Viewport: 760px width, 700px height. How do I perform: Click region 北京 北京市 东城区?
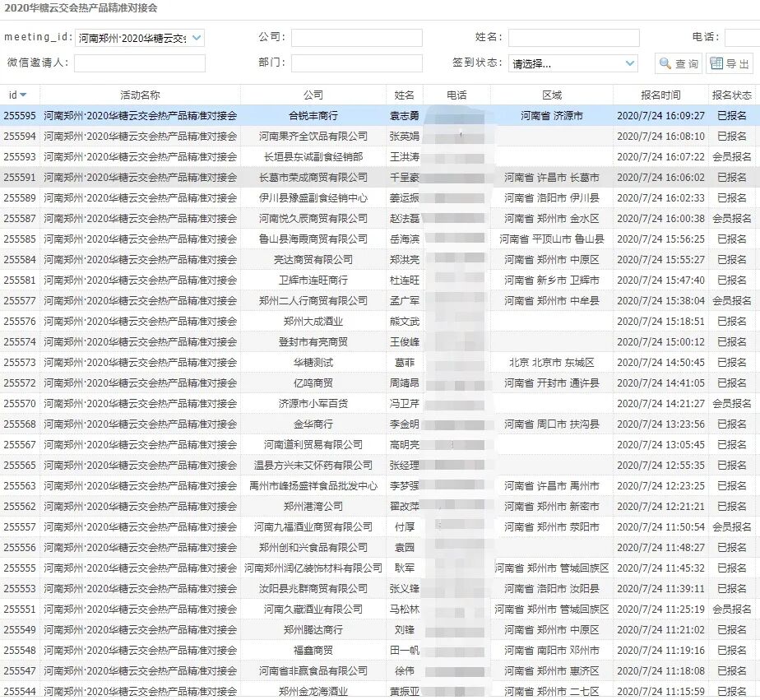point(552,363)
